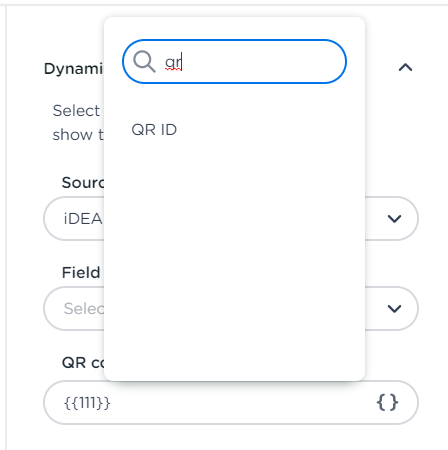Screen dimensions: 448x450
Task: Select the QR ID option
Action: click(154, 130)
